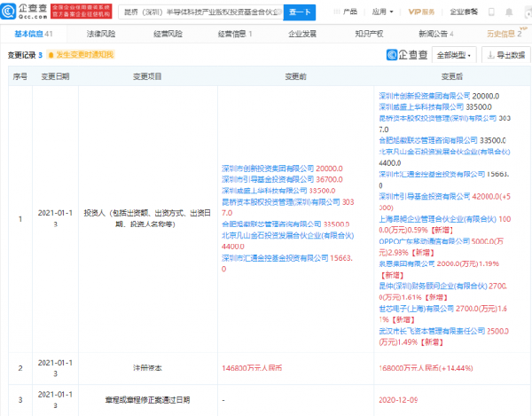Screen dimensions: 532x416
Task: Open 深圳市创新投资集团有限公司 link in 变更前 column
Action: click(x=268, y=169)
